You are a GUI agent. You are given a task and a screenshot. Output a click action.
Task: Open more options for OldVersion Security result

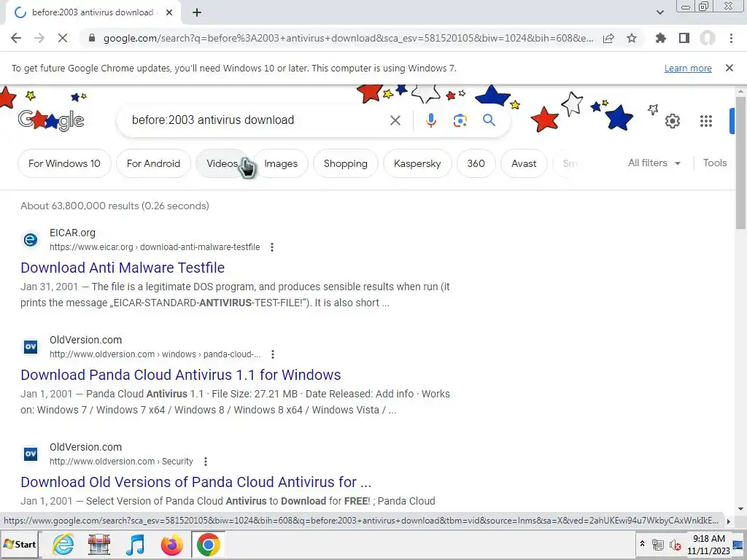point(205,462)
